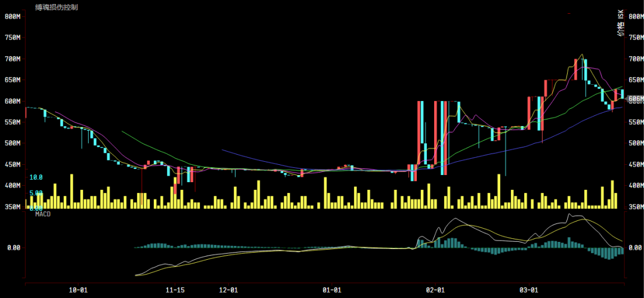Select the 10-01 date marker
The height and width of the screenshot is (298, 644).
[x=79, y=290]
